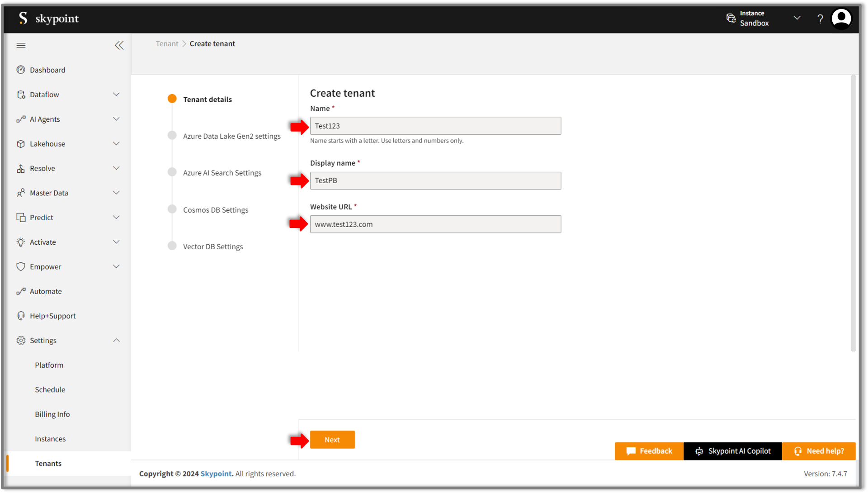The height and width of the screenshot is (493, 868).
Task: Expand the Dataflow menu chevron
Action: [x=116, y=95]
